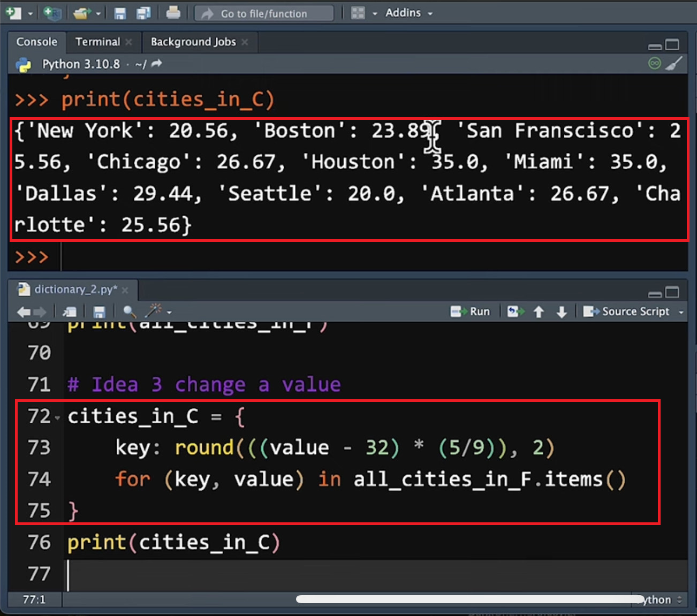Open the new file dropdown arrow
697x616 pixels.
click(30, 13)
